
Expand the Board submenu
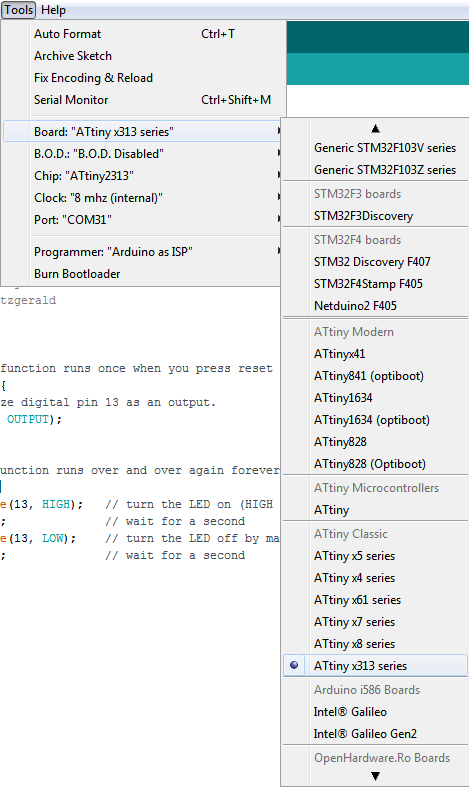(x=142, y=132)
